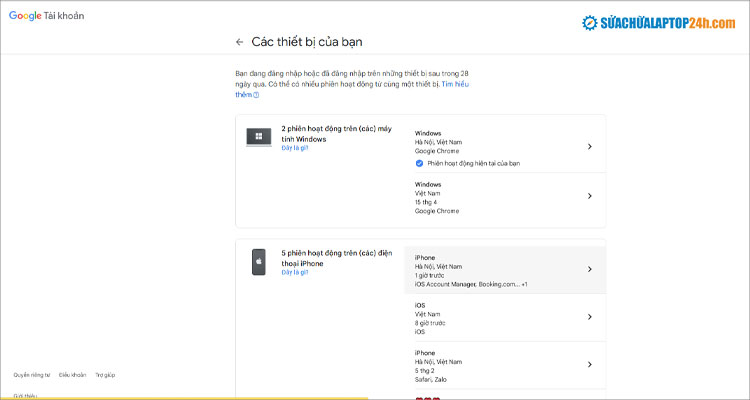Screen dimensions: 750x400
Task: Click the Windows laptop device icon
Action: pos(258,138)
